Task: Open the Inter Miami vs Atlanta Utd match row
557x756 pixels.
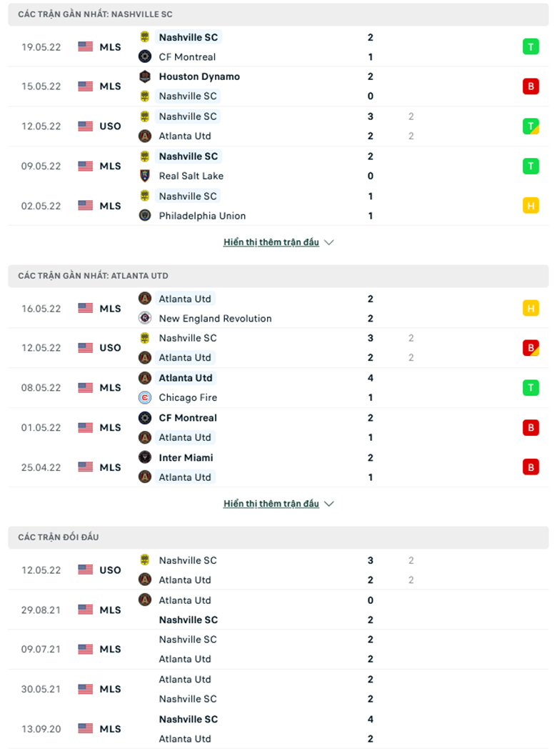Action: 278,467
